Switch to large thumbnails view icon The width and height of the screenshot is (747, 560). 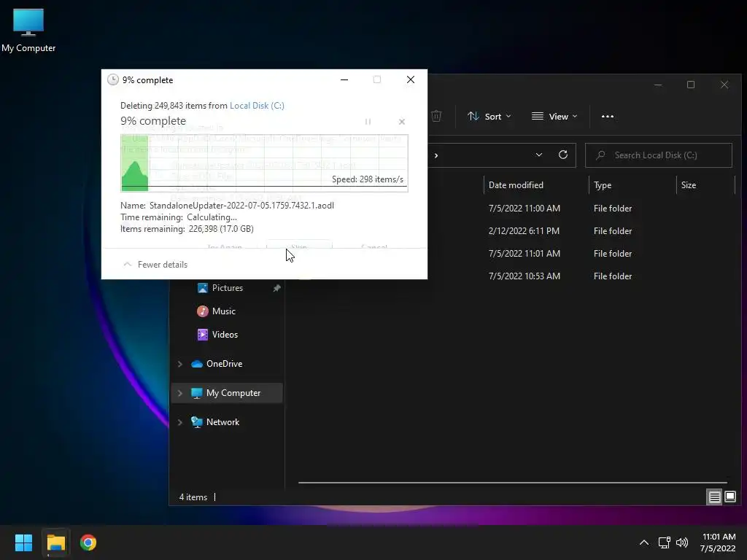pos(729,497)
